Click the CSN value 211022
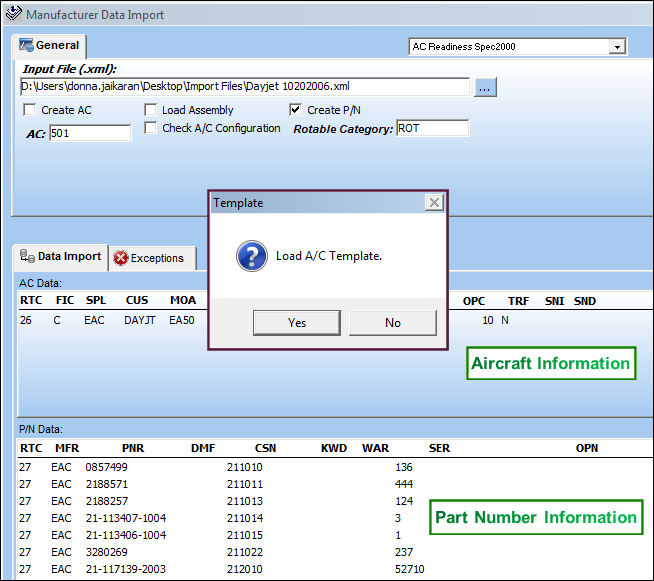Viewport: 654px width, 581px height. pos(245,552)
